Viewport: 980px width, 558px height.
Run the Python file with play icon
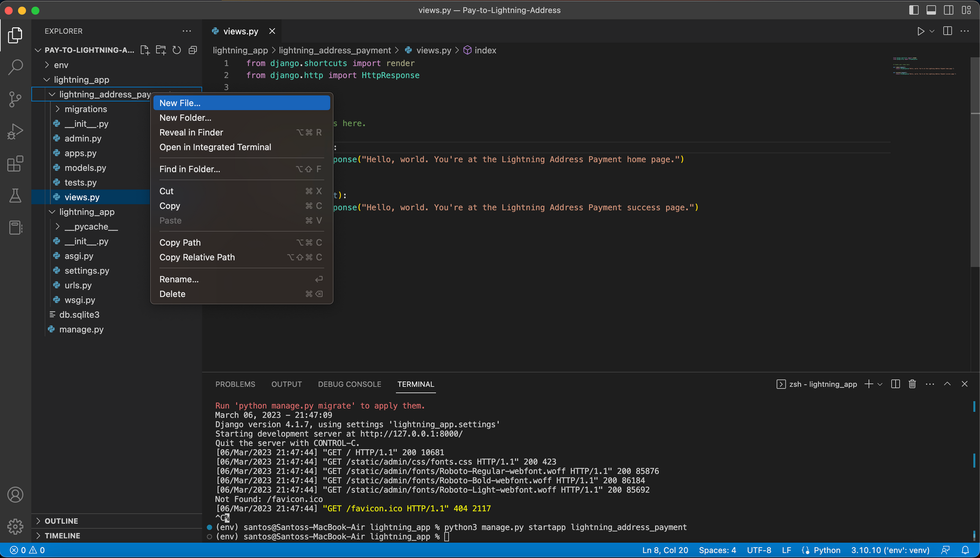921,31
